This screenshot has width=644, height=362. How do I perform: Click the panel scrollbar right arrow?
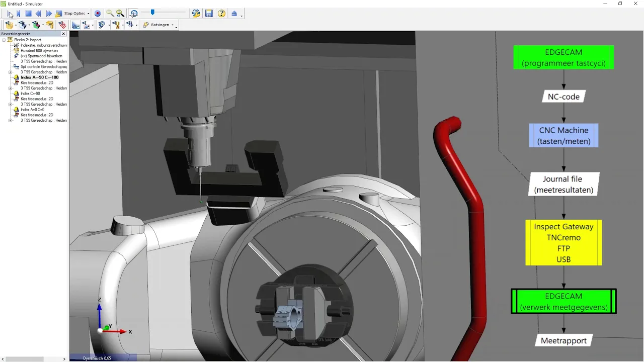tap(64, 359)
